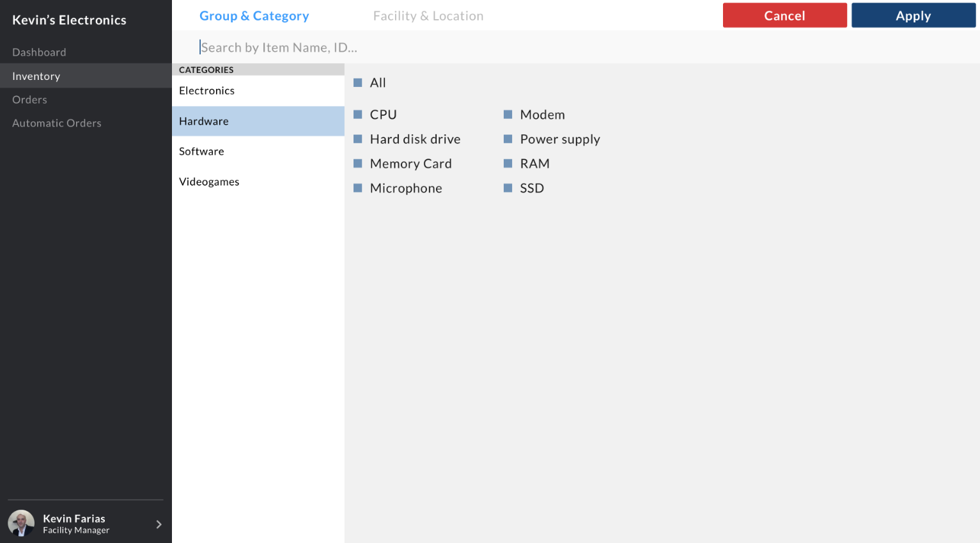Switch to the Group & Category tab
980x543 pixels.
[254, 16]
